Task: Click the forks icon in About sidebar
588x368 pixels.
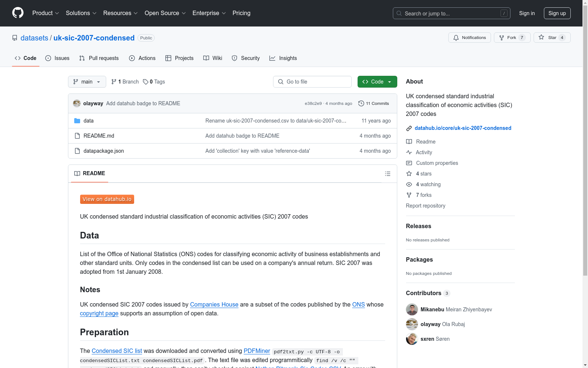Action: click(409, 195)
